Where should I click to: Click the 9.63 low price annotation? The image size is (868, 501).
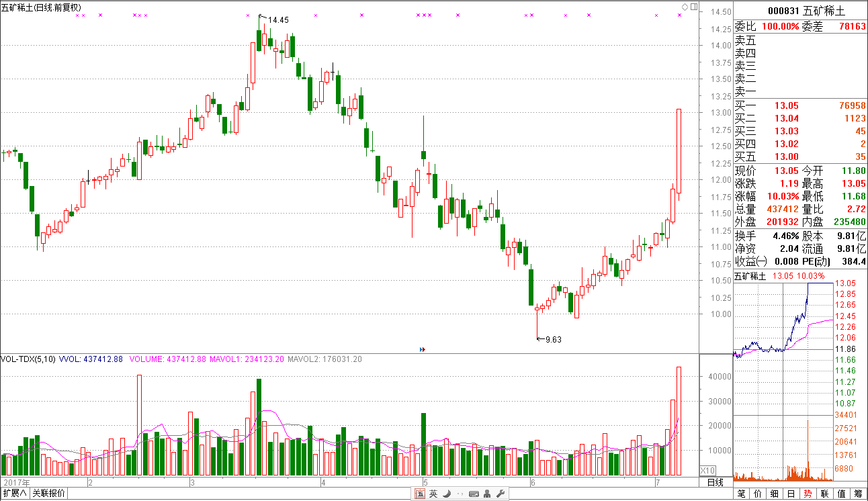pos(553,339)
